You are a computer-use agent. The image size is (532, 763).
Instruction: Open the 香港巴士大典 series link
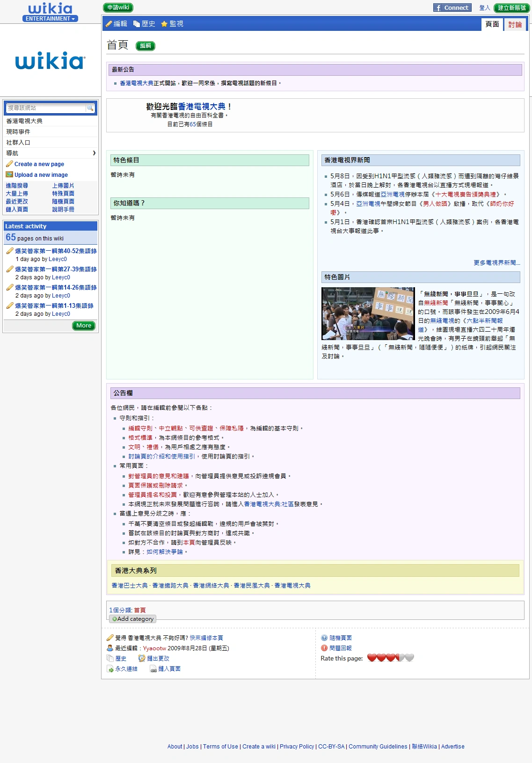[130, 586]
